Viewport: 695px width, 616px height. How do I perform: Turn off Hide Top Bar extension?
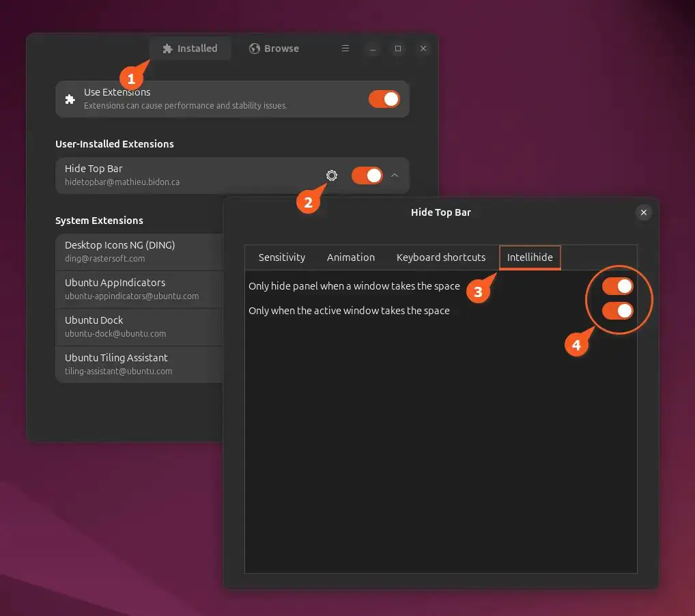tap(367, 176)
